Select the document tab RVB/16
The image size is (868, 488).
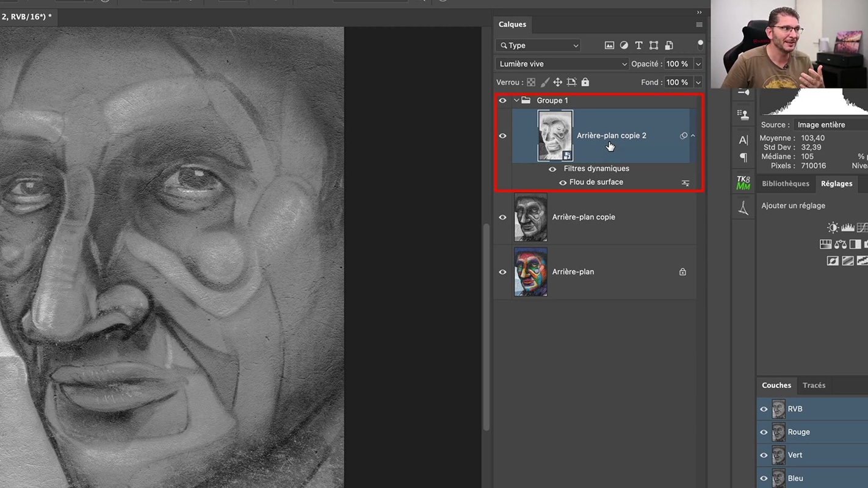coord(28,16)
